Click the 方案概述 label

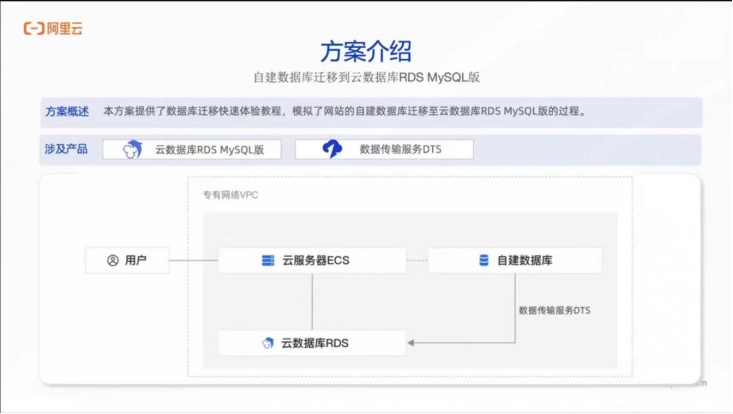click(x=67, y=112)
